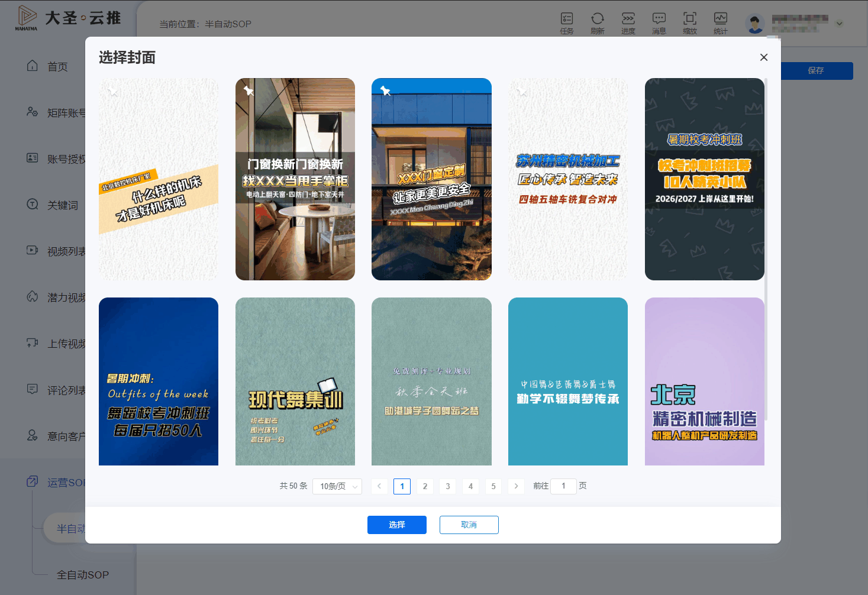
Task: Choose the purple 北京精密机械制造 cover
Action: click(x=705, y=381)
